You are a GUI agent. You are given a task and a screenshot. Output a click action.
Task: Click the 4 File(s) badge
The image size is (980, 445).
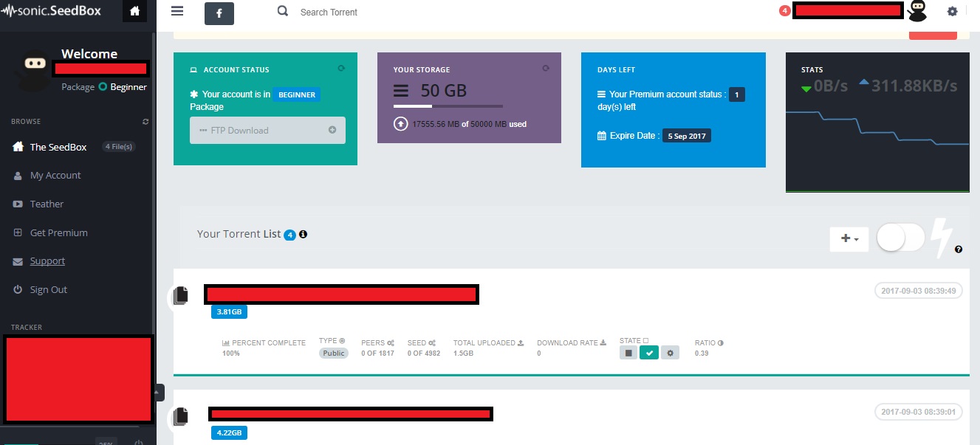119,147
